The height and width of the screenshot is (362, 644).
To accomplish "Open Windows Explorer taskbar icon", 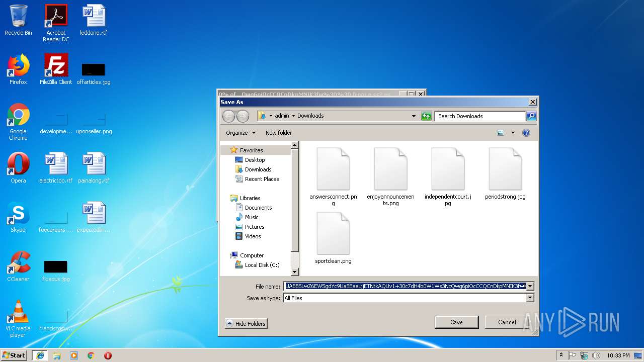I will pos(57,355).
